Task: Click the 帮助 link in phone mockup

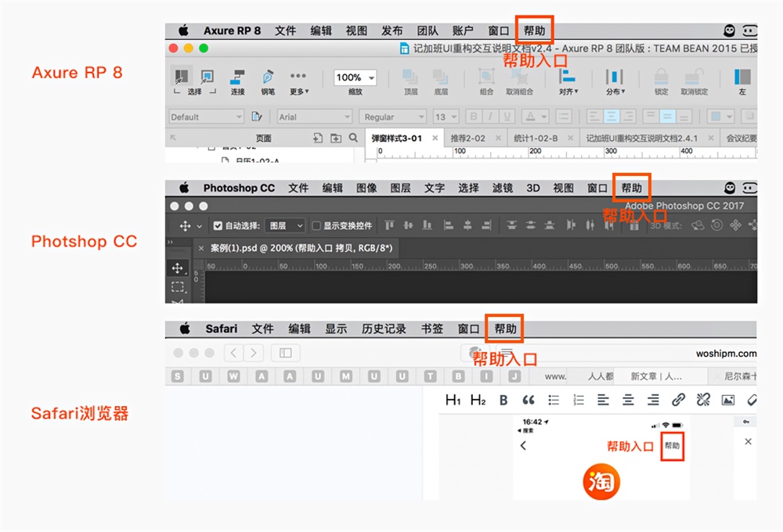Action: tap(672, 446)
